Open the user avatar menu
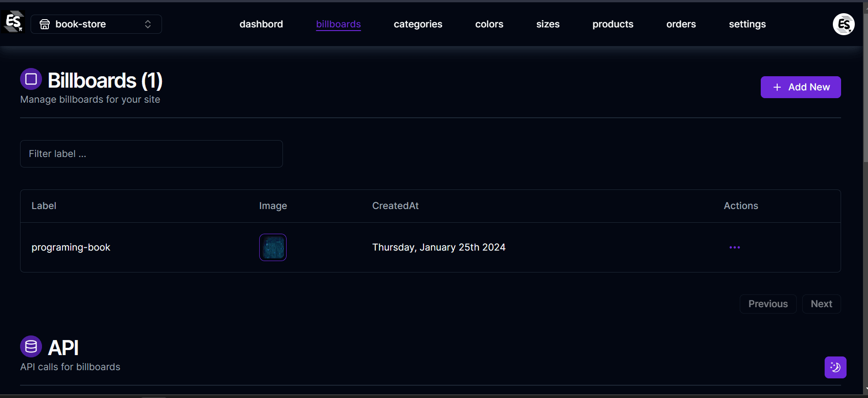 point(843,24)
